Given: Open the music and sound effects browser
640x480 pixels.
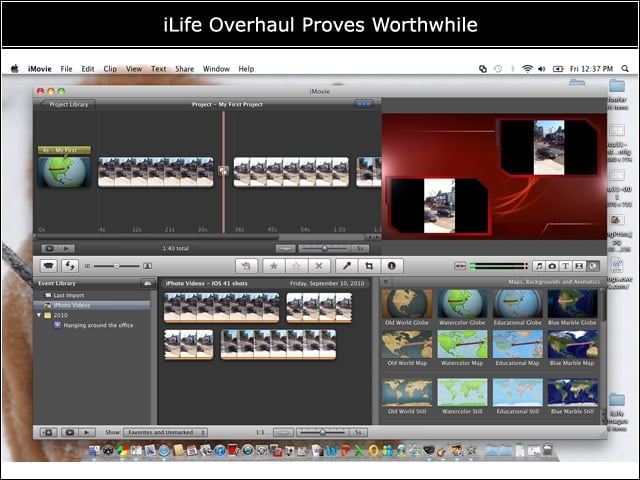Looking at the screenshot, I should tap(539, 266).
